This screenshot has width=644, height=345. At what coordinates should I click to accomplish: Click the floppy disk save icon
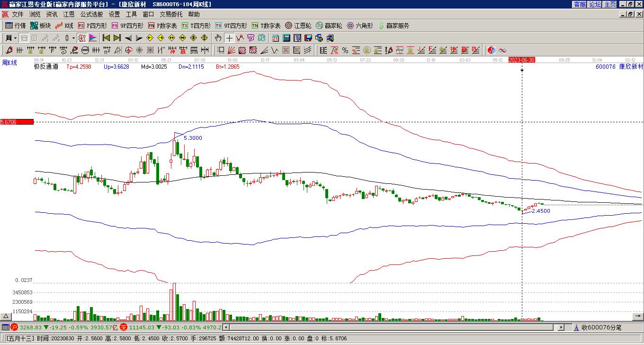[x=308, y=38]
